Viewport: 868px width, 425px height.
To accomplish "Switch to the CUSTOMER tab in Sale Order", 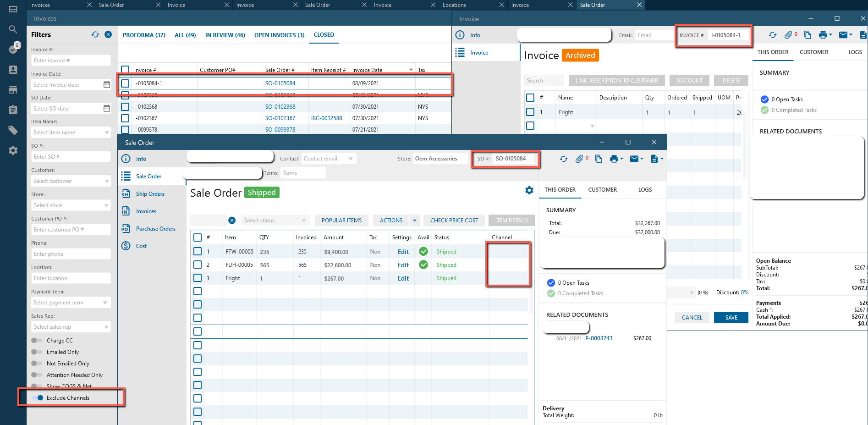I will click(602, 190).
